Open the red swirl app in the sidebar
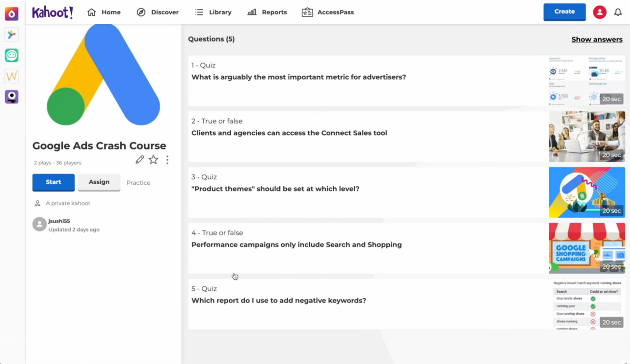This screenshot has height=364, width=630. point(12,14)
